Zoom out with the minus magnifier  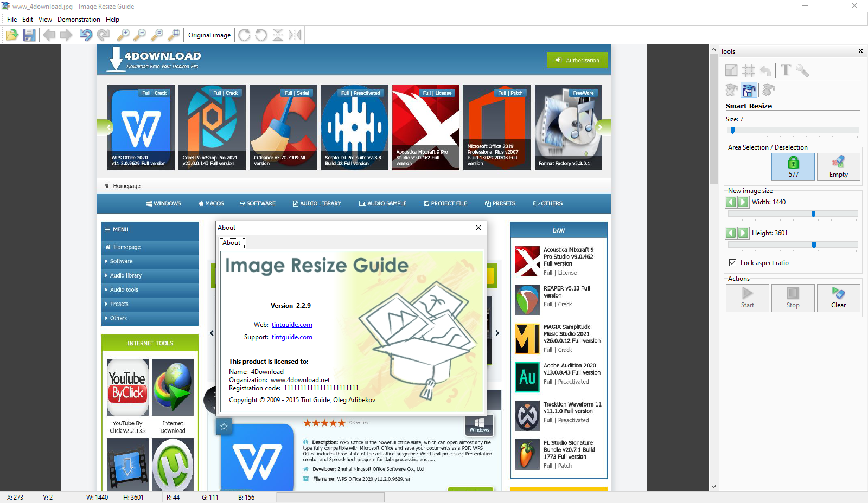pyautogui.click(x=140, y=35)
